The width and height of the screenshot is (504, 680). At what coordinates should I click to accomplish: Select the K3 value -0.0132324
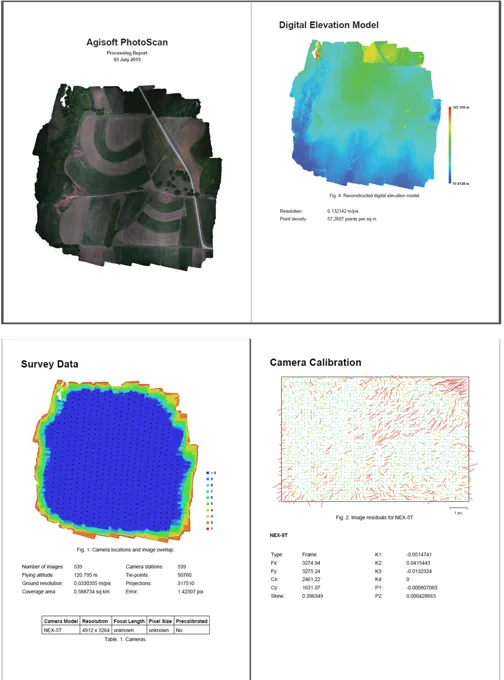tap(419, 571)
